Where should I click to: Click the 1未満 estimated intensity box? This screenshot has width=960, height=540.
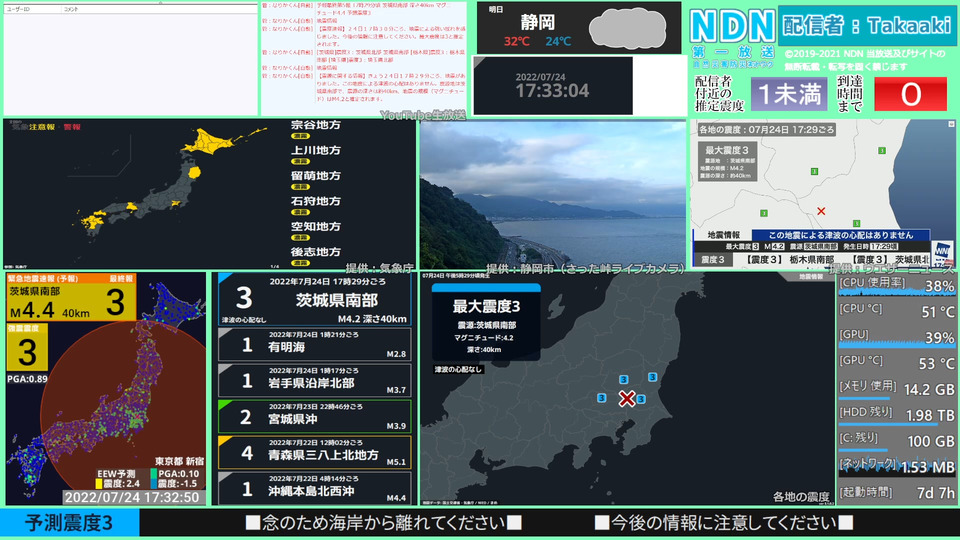point(789,94)
